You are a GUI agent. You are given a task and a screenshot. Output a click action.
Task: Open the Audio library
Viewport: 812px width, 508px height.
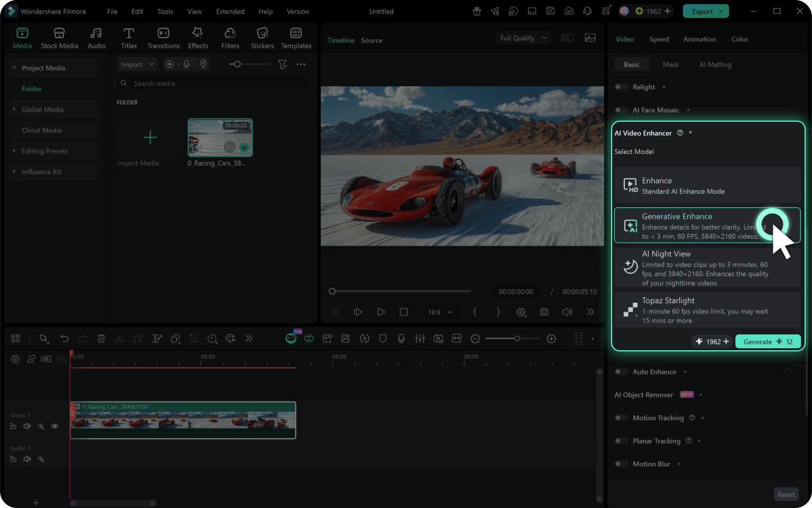click(96, 39)
